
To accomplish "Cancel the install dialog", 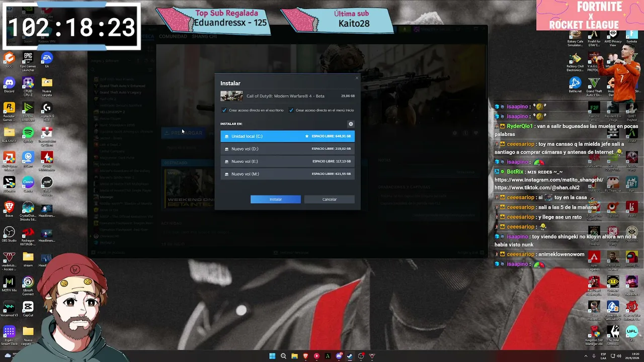I will (x=330, y=200).
